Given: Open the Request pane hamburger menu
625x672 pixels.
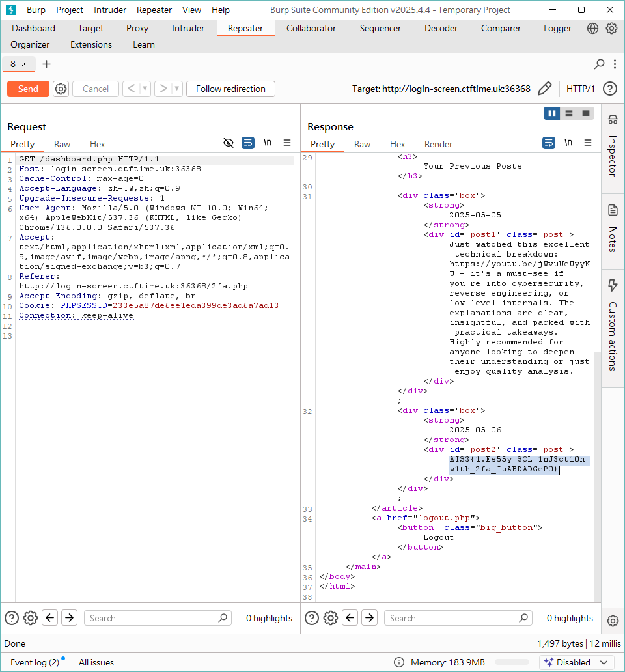Looking at the screenshot, I should click(287, 143).
